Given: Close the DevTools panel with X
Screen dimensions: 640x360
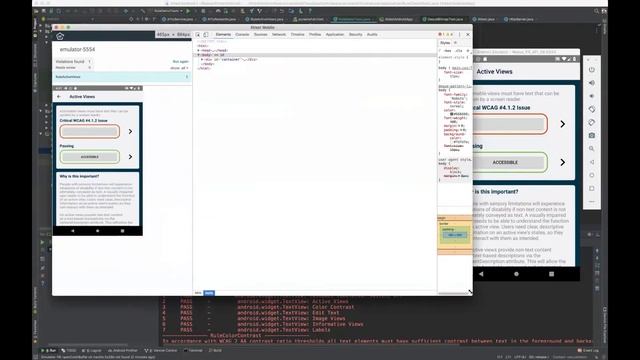Looking at the screenshot, I should [468, 35].
